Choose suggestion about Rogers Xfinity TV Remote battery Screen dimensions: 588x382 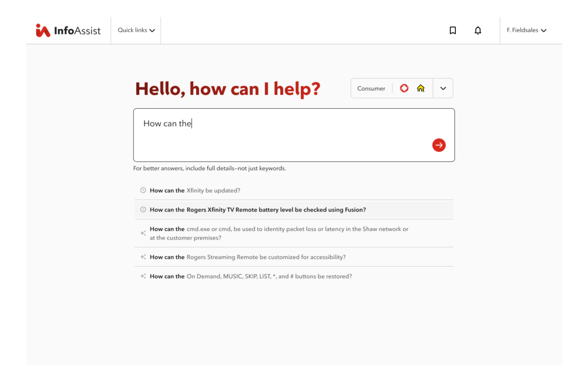tap(294, 209)
